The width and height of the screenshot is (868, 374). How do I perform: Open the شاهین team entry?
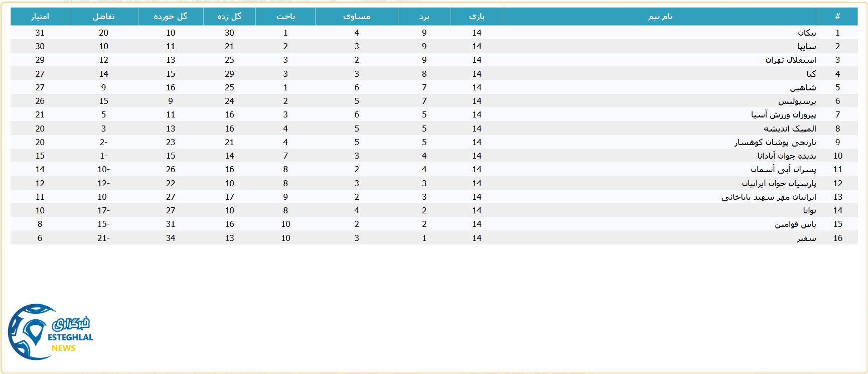tap(803, 87)
